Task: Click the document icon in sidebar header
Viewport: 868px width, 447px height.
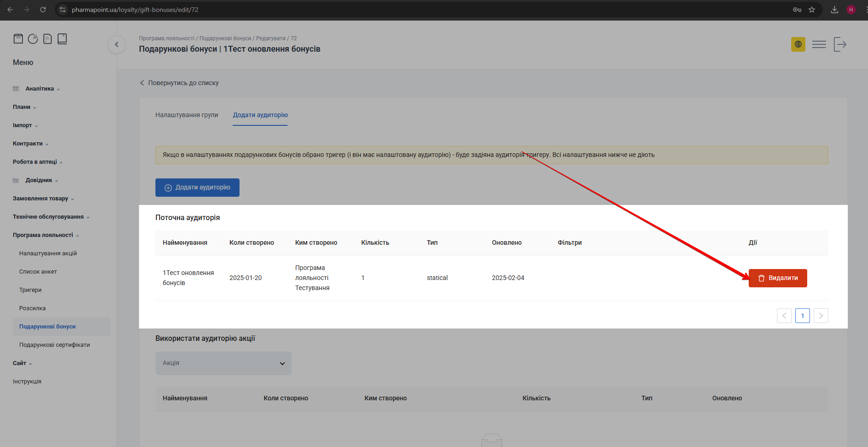Action: (48, 39)
